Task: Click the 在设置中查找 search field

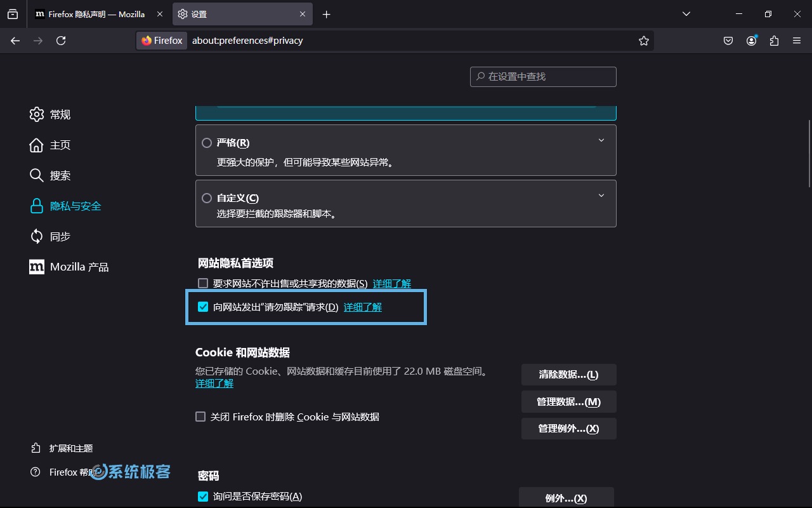Action: [543, 76]
